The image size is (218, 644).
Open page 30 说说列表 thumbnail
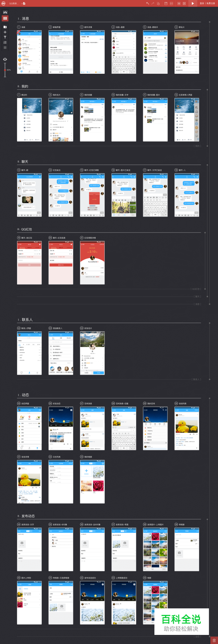click(x=187, y=428)
